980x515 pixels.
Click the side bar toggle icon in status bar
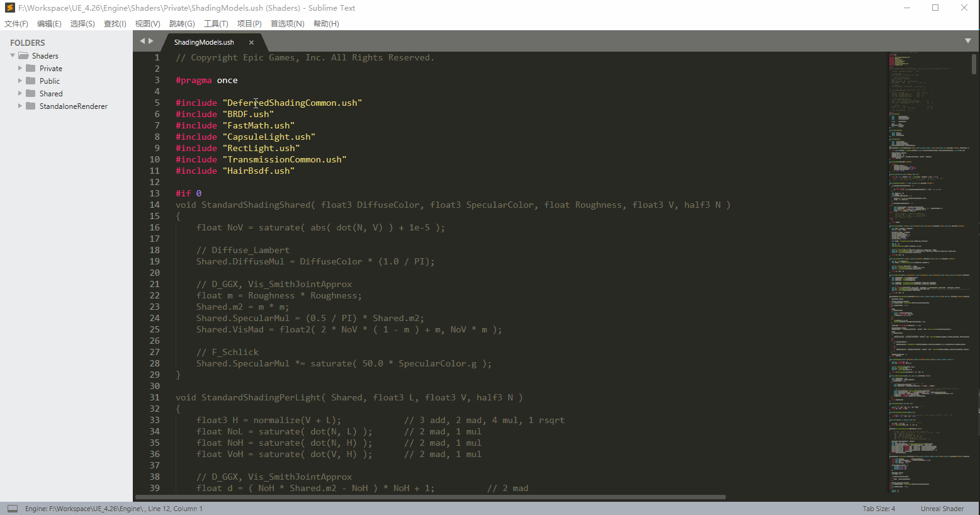(13, 509)
